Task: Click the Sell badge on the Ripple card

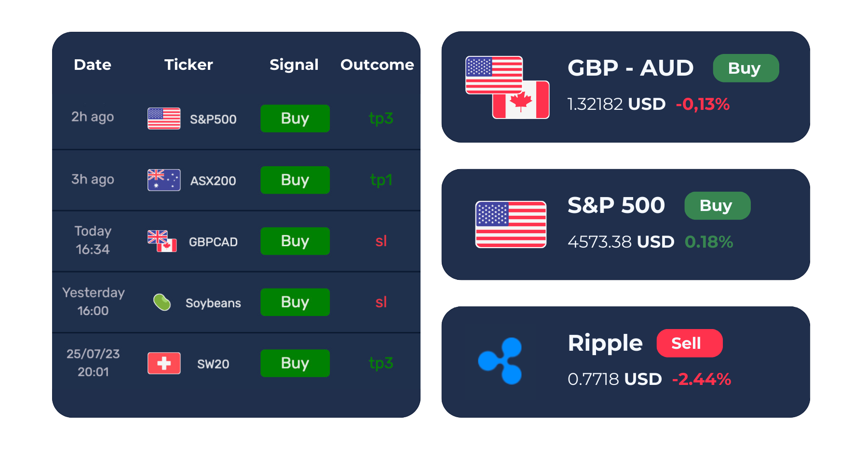Action: [x=689, y=343]
